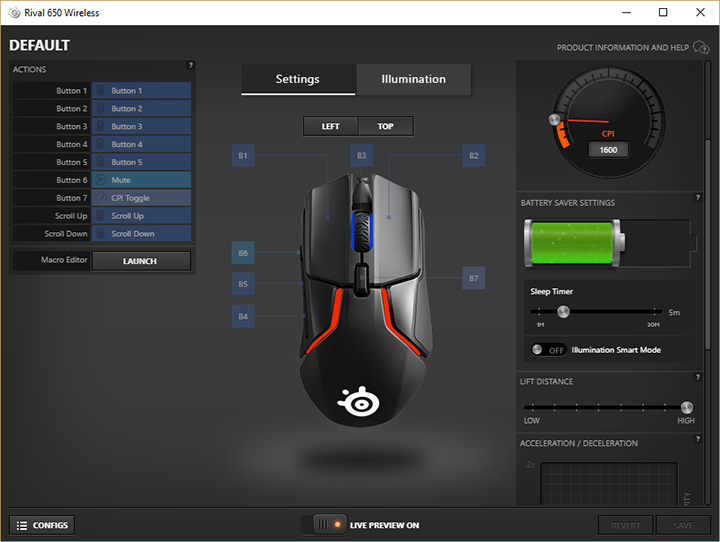Open Button 7 CPI Toggle action dropdown

coord(141,198)
